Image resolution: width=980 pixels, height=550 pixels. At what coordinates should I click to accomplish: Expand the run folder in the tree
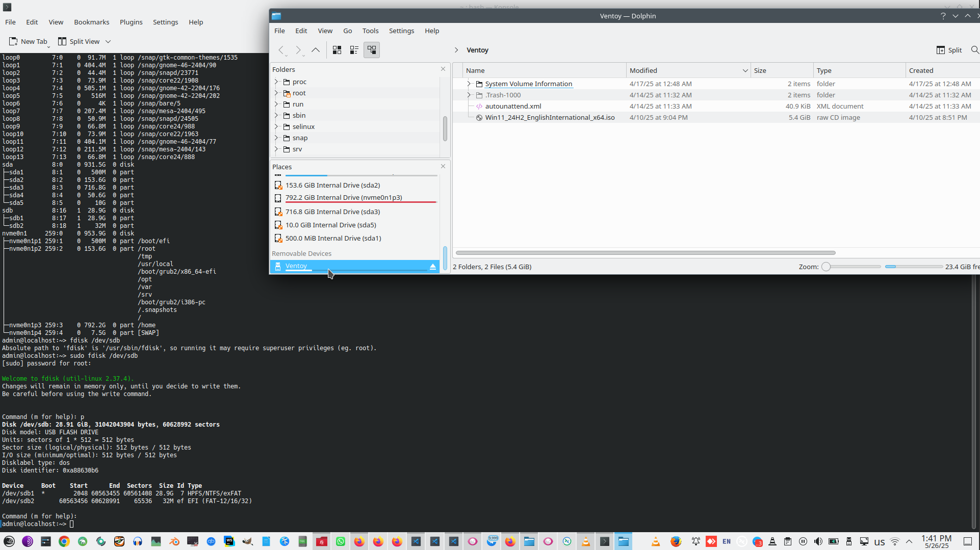point(276,104)
